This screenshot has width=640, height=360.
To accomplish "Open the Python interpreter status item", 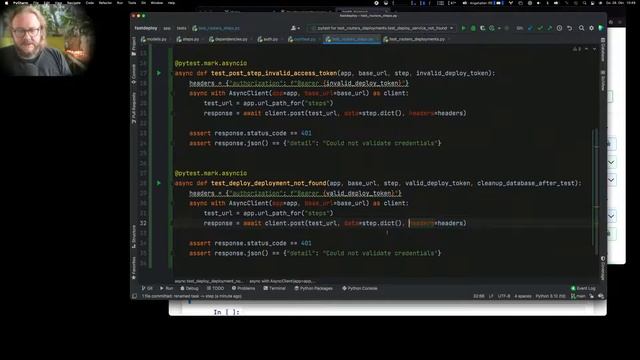I will pos(550,296).
